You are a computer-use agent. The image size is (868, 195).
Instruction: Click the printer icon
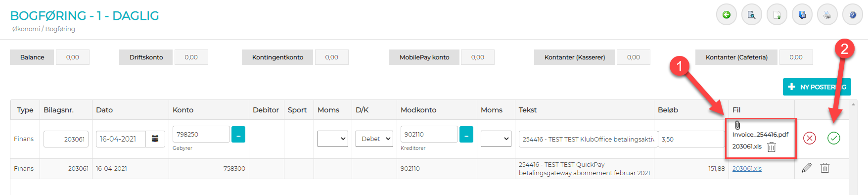pyautogui.click(x=827, y=15)
